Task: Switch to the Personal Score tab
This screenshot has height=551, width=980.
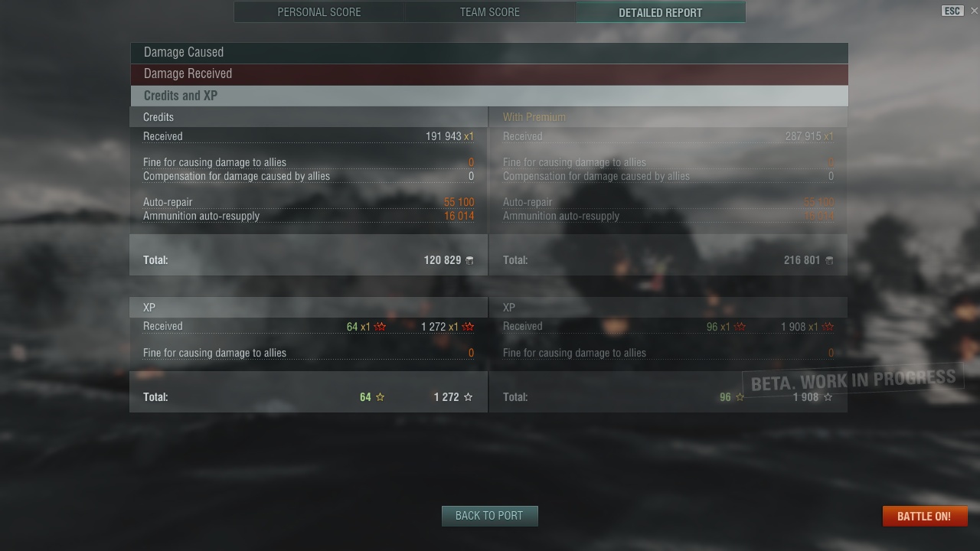Action: click(x=319, y=12)
